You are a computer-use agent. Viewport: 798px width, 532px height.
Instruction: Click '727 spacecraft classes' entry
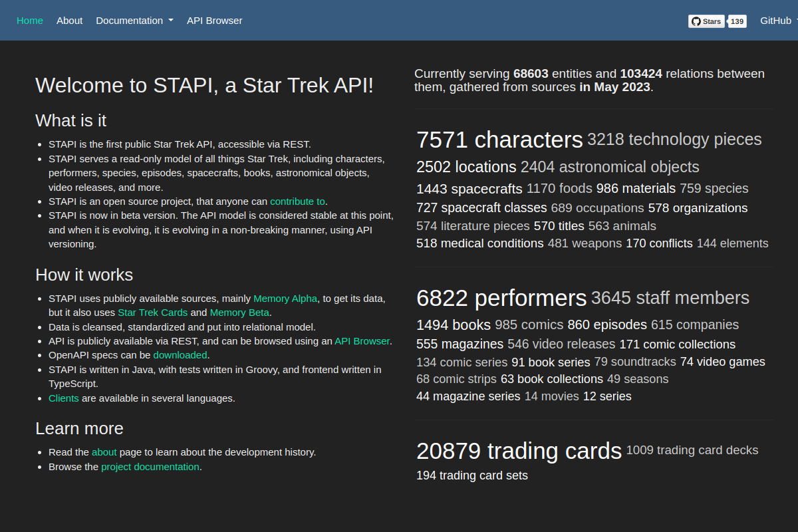click(x=481, y=208)
